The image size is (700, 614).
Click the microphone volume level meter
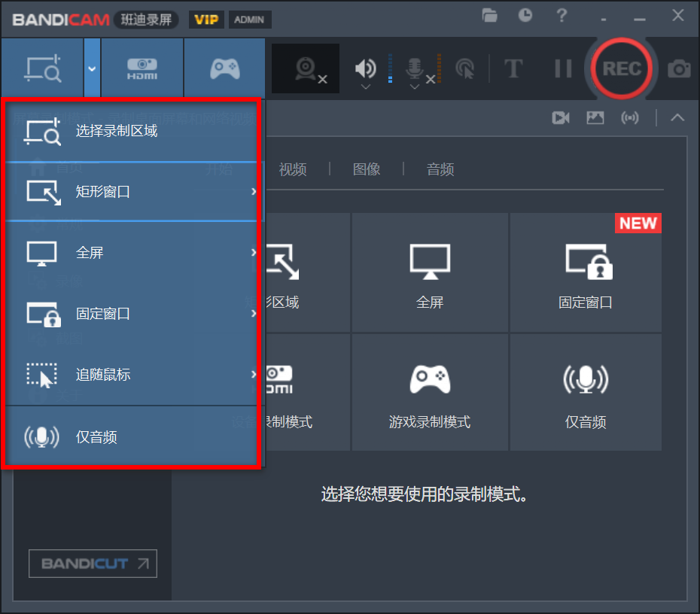point(440,68)
